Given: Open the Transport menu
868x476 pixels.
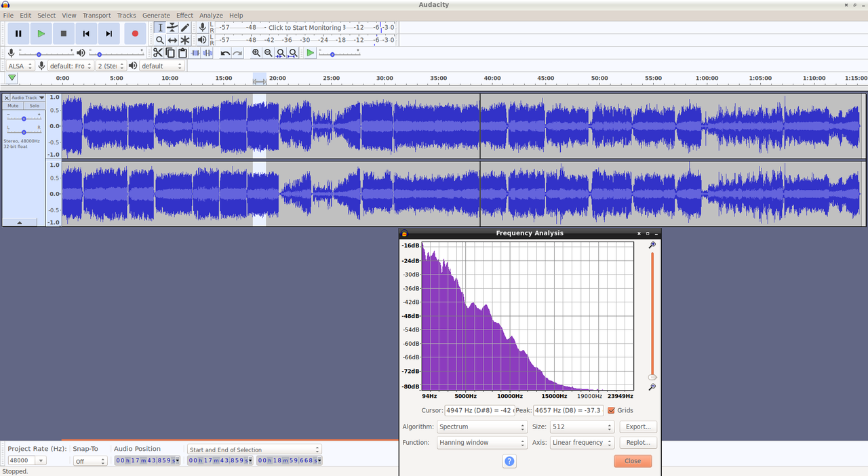Looking at the screenshot, I should pyautogui.click(x=96, y=15).
